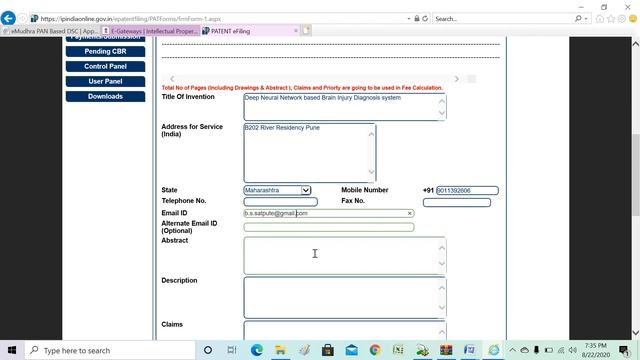The image size is (640, 360).
Task: Go back using the browser back arrow
Action: point(8,18)
